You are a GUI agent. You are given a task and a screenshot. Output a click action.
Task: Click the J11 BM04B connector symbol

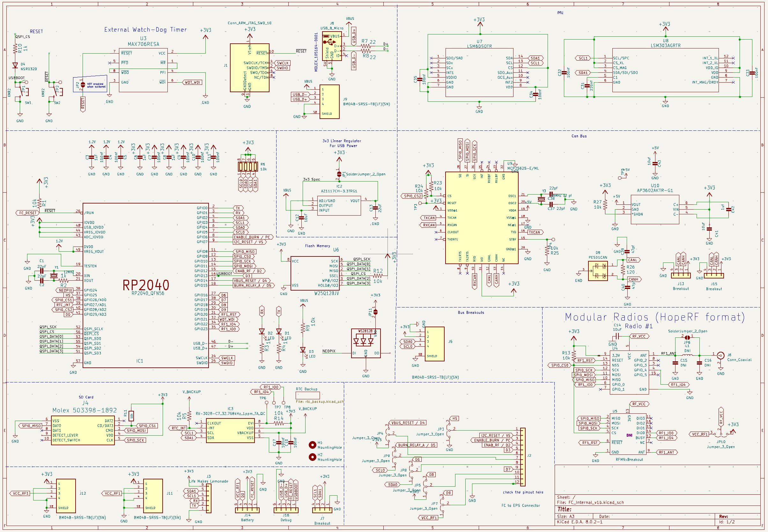153,496
